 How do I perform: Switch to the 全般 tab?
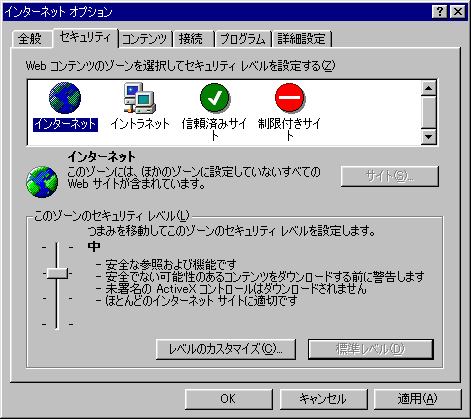[x=30, y=39]
